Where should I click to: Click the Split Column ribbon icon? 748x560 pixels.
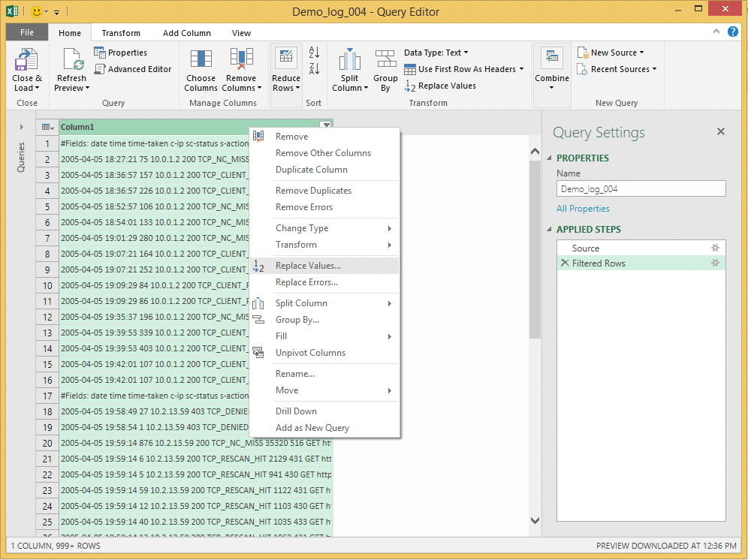click(350, 59)
